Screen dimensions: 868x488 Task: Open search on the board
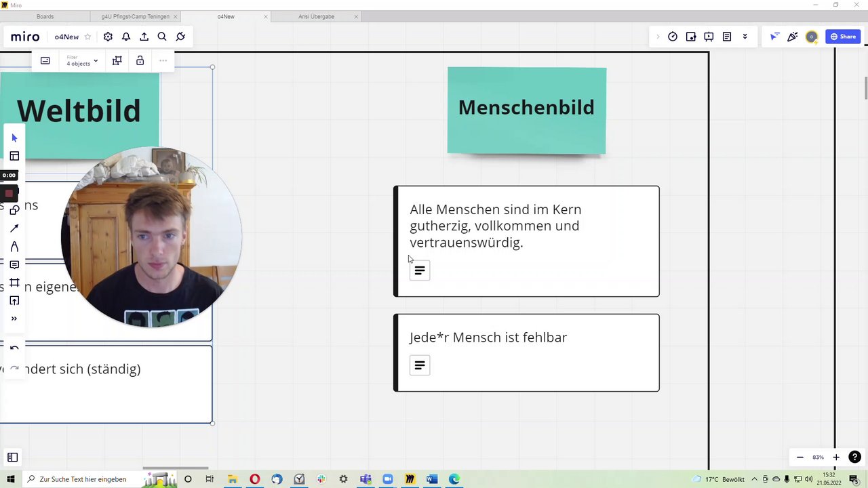(x=162, y=37)
